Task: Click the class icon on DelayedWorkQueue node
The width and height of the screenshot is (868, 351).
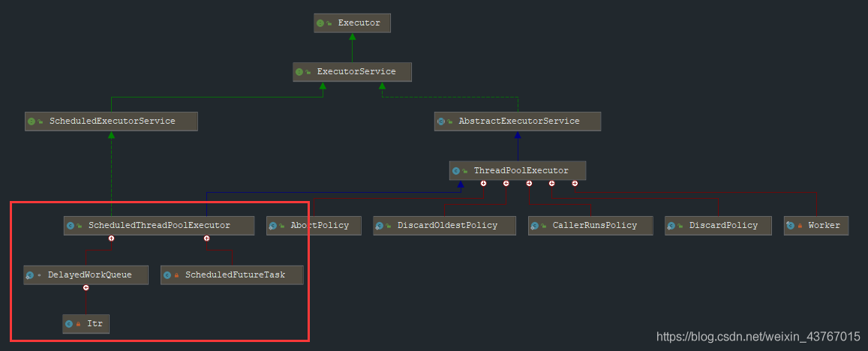Action: [x=30, y=275]
